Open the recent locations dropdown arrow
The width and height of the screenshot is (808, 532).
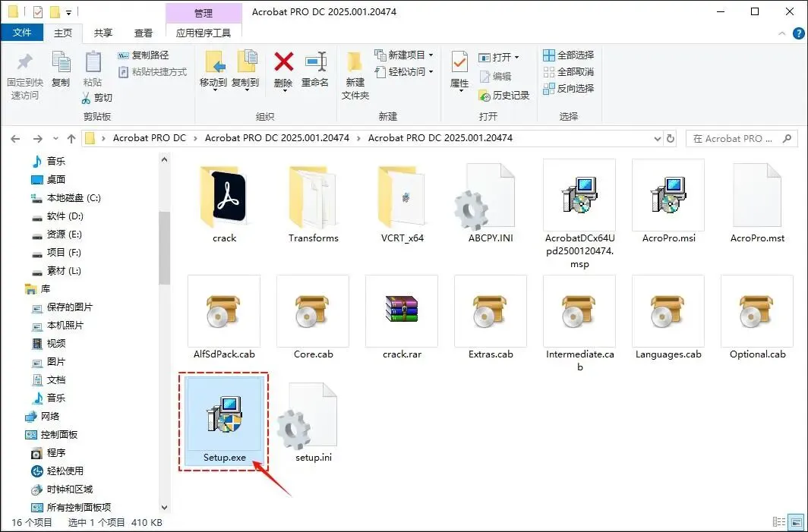point(55,139)
